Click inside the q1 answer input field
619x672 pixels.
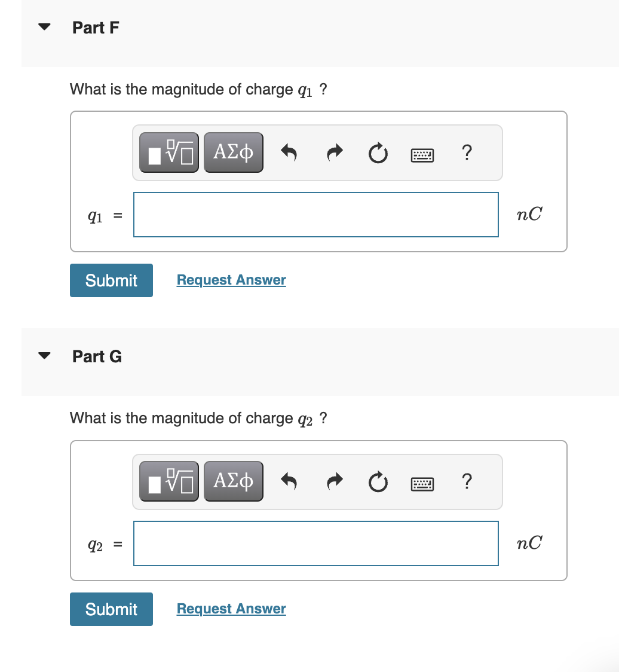[x=316, y=214]
